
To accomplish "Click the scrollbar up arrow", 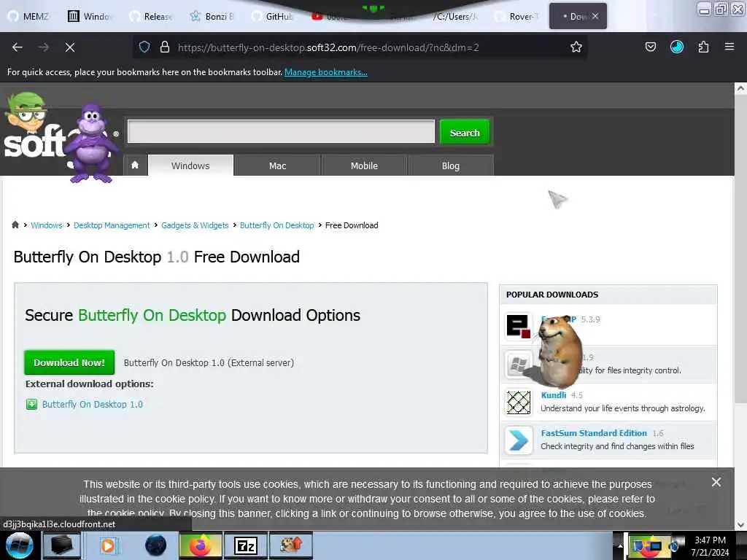I will tap(740, 88).
